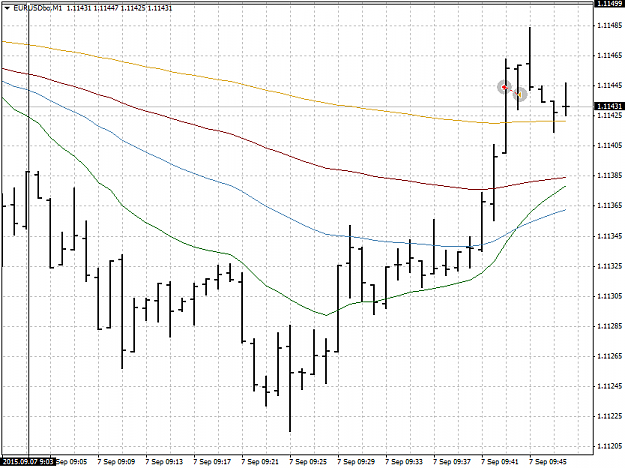Click price axis label 1.11245
625x468 pixels.
[x=609, y=386]
